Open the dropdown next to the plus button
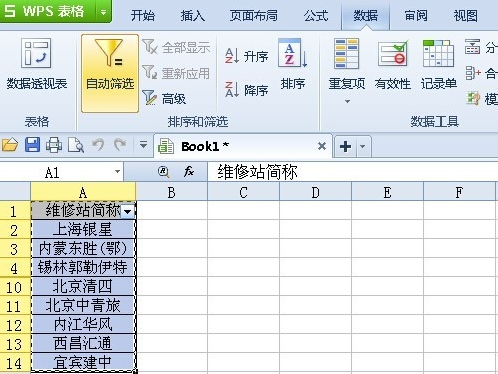 (x=363, y=146)
